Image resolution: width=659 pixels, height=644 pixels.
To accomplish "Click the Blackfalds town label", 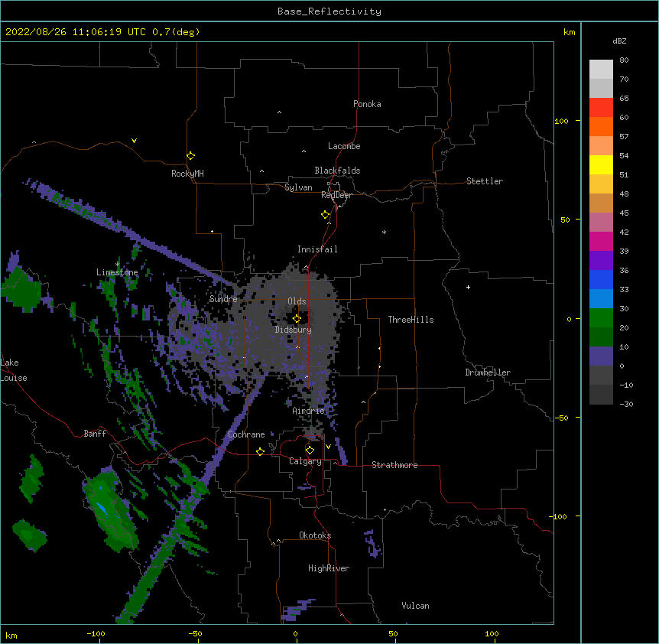I will [337, 171].
